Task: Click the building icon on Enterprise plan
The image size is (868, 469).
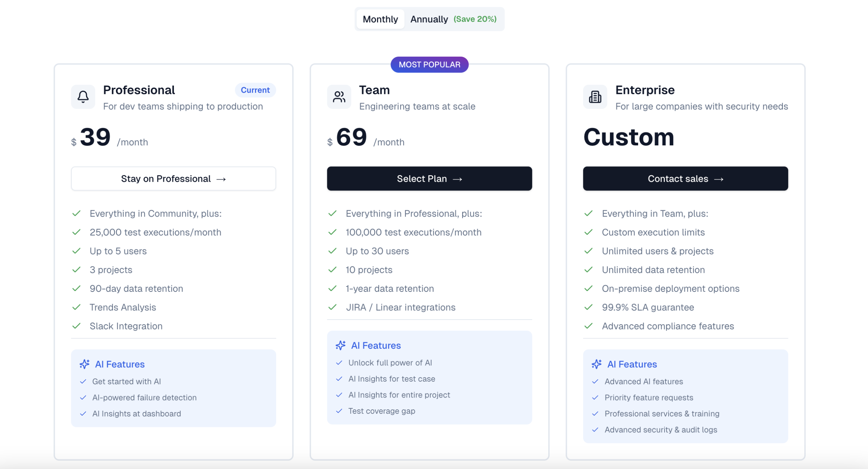Action: click(595, 97)
